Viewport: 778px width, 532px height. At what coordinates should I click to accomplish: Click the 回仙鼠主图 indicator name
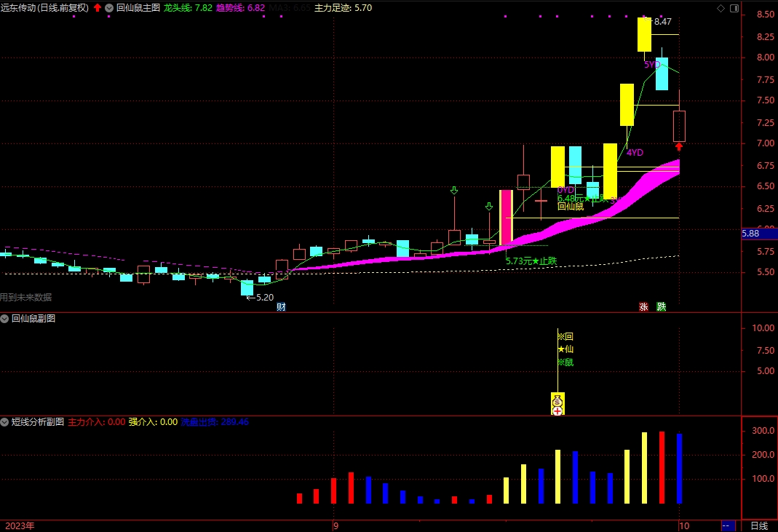(x=138, y=8)
